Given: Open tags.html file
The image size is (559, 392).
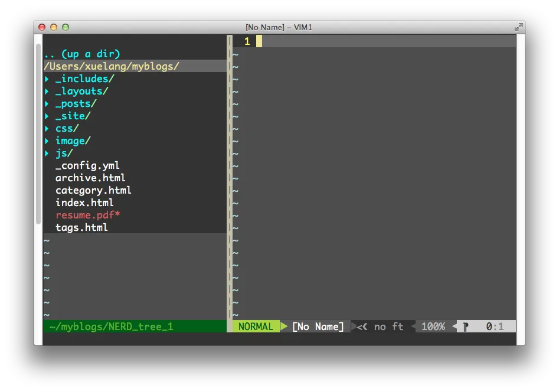Looking at the screenshot, I should point(81,227).
